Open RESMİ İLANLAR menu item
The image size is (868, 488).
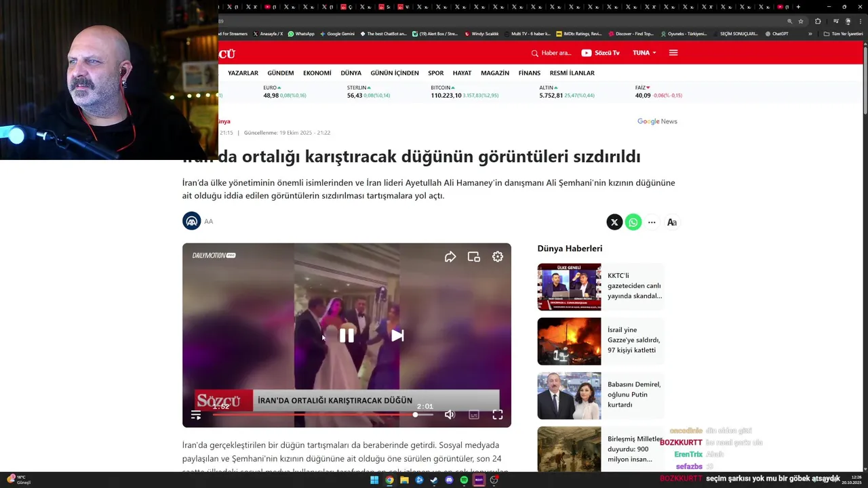(572, 73)
